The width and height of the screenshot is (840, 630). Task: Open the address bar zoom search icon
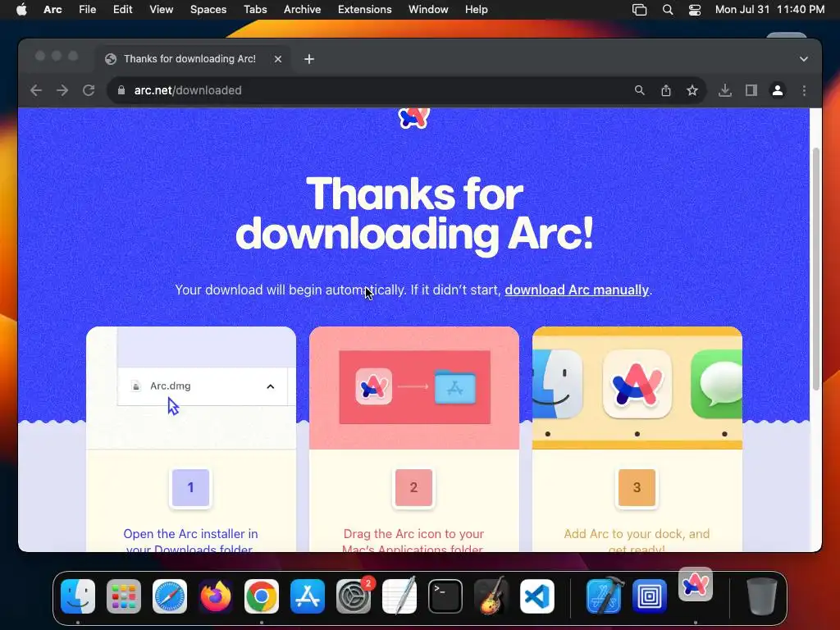pyautogui.click(x=640, y=90)
